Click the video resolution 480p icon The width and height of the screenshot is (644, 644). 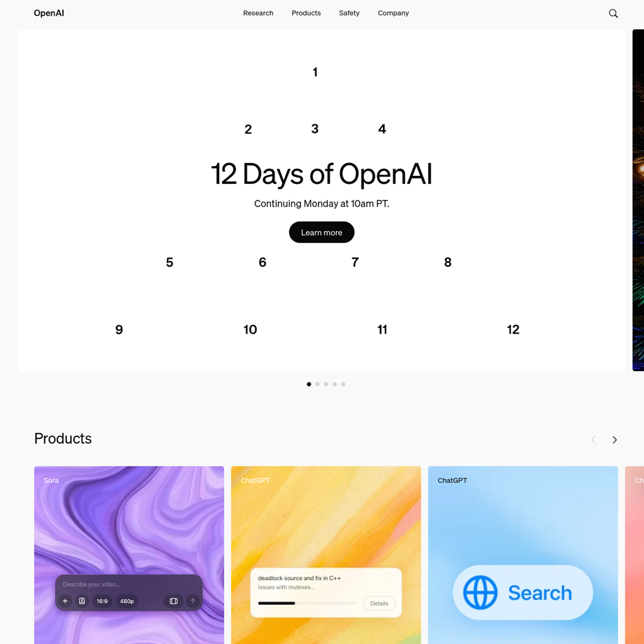click(126, 601)
